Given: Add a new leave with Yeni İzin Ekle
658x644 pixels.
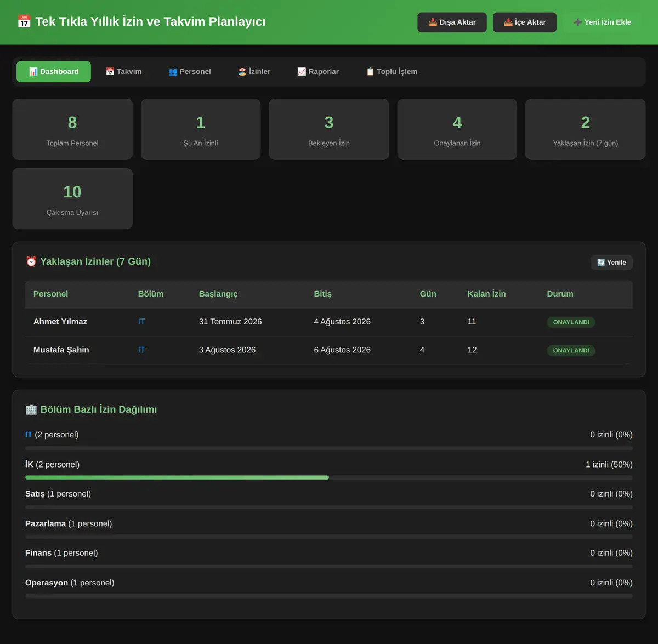Looking at the screenshot, I should click(x=602, y=22).
